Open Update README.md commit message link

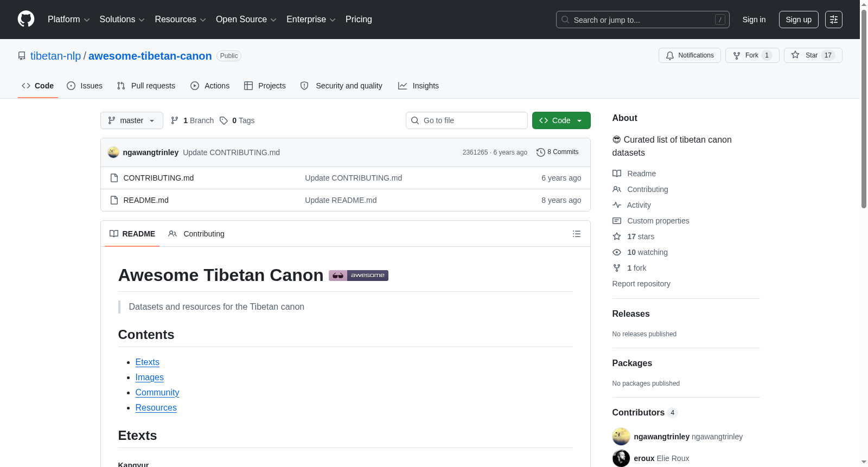(341, 200)
